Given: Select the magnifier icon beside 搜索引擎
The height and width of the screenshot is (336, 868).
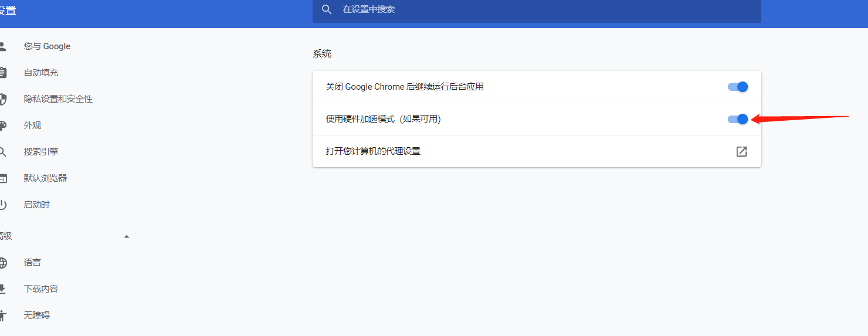Looking at the screenshot, I should 2,152.
